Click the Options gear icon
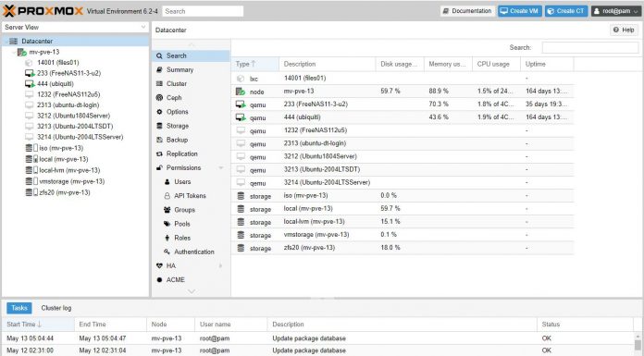This screenshot has height=356, width=644. click(x=159, y=112)
